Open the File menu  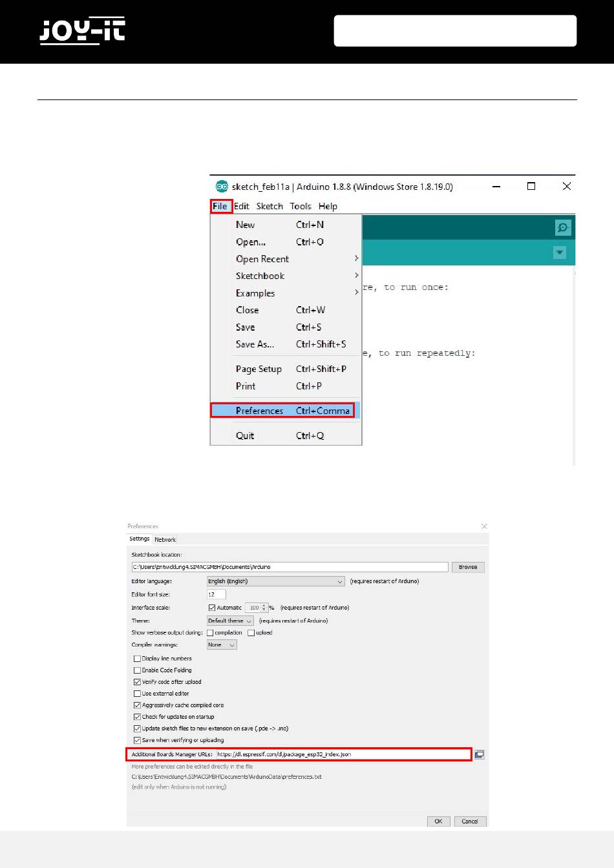pos(220,207)
